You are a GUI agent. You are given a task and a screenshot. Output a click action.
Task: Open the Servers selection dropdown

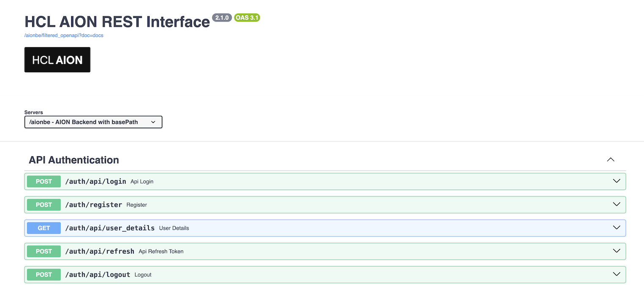93,122
